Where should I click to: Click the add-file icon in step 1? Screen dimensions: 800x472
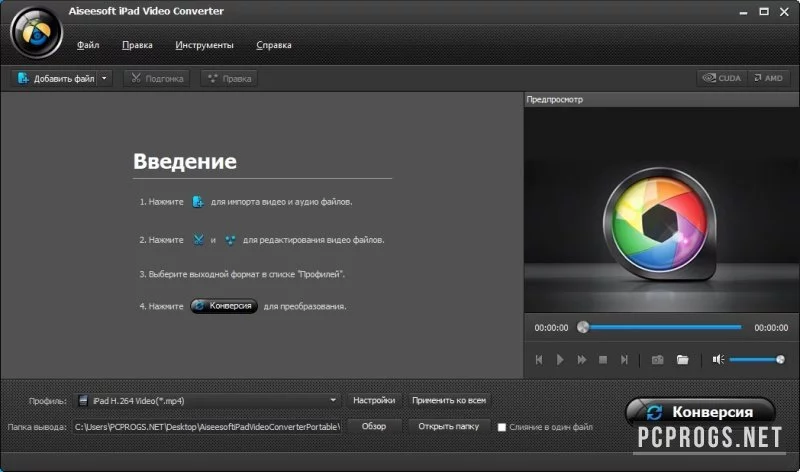pos(197,202)
